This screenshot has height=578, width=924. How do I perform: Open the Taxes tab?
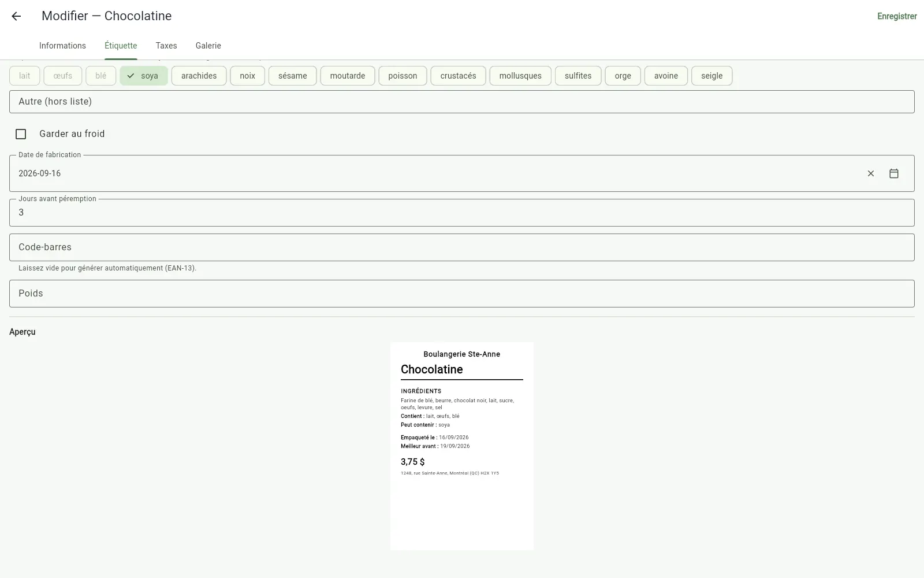point(166,46)
